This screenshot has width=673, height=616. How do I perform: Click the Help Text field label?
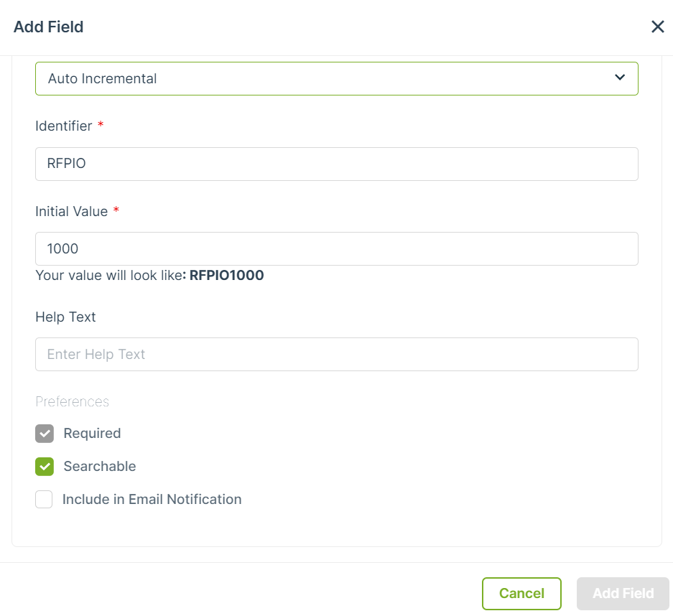(x=65, y=317)
